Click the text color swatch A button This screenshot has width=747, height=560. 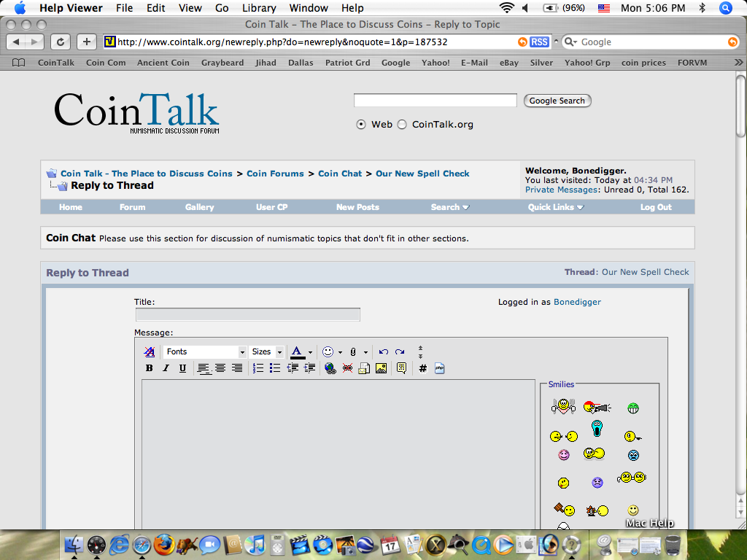click(298, 352)
